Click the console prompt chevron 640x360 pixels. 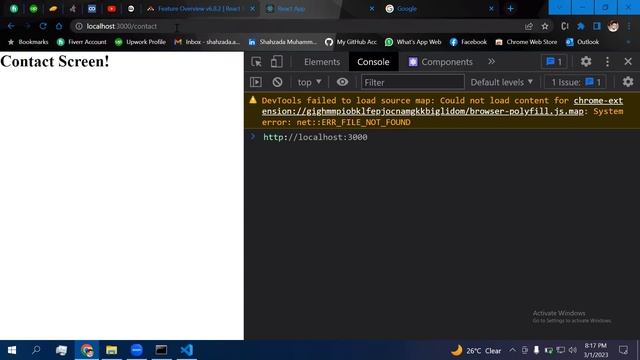(x=253, y=136)
